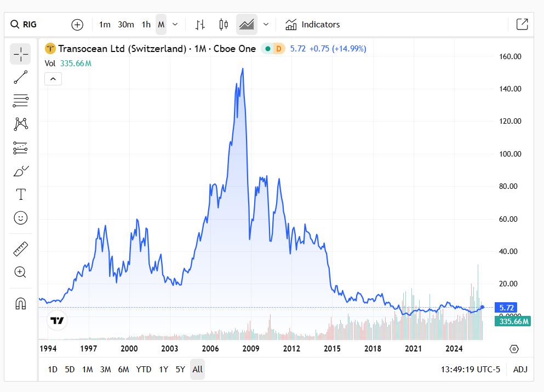Open symbol search for RIG
The height and width of the screenshot is (392, 544).
(x=24, y=25)
